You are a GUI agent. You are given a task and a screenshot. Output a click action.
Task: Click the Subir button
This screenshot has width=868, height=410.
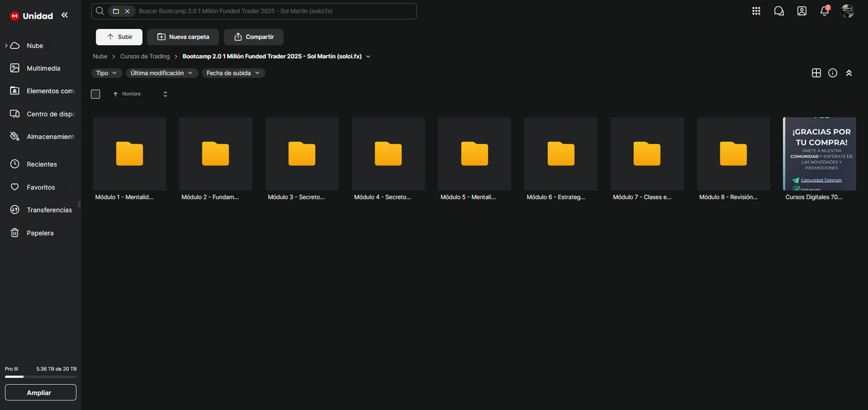119,37
